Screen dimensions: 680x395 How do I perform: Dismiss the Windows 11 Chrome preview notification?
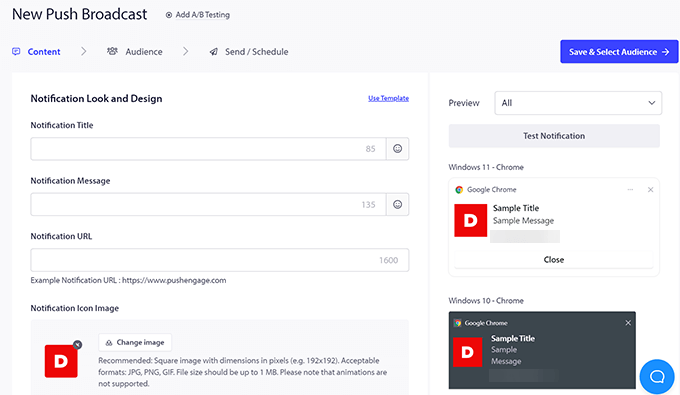[x=650, y=189]
